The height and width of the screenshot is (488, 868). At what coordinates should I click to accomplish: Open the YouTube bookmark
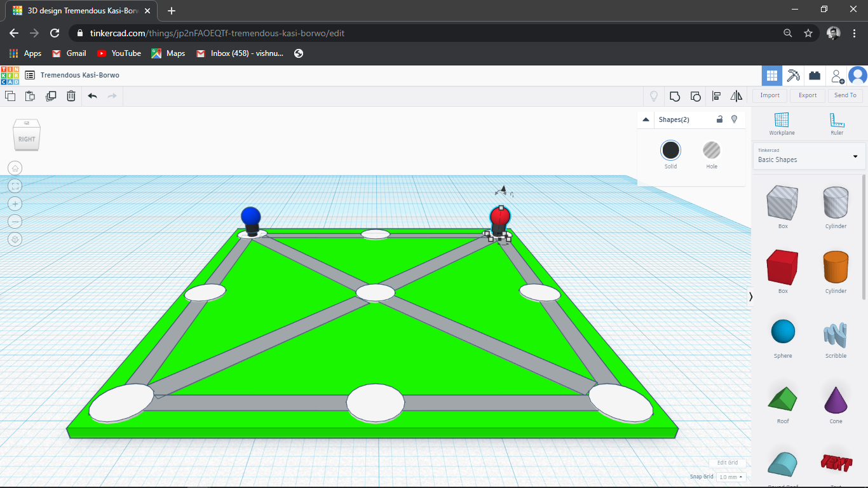[119, 53]
